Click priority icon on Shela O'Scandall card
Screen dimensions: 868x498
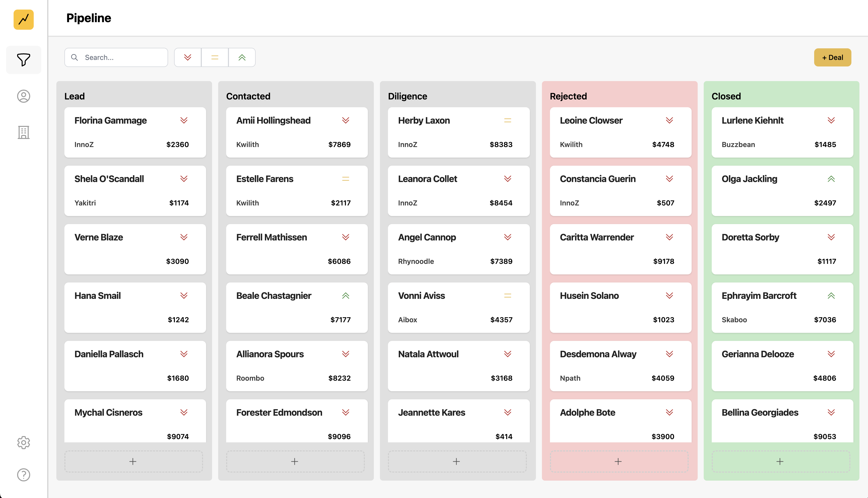pyautogui.click(x=184, y=179)
